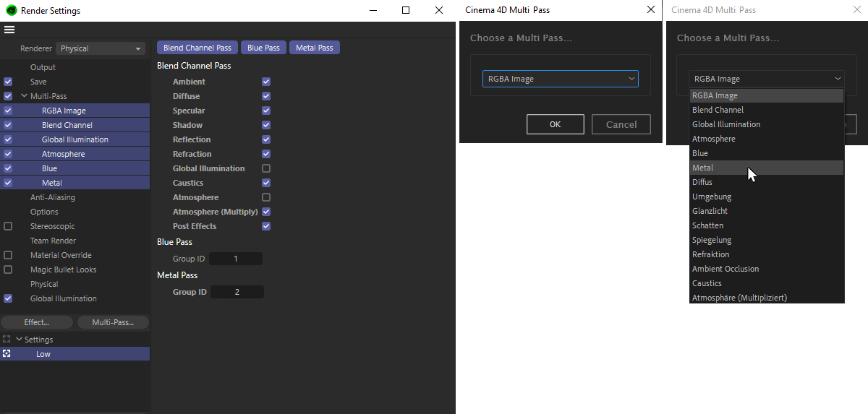Open the hamburger menu in Render Settings
Image resolution: width=868 pixels, height=414 pixels.
[x=9, y=30]
